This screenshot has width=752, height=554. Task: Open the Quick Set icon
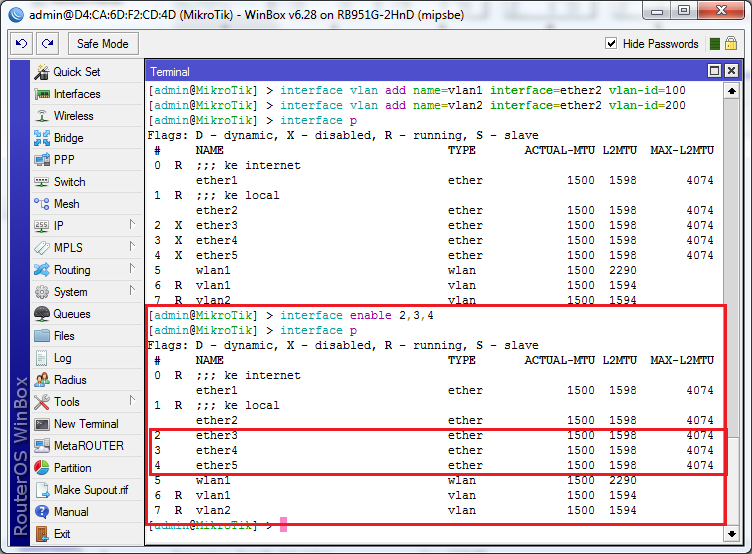coord(42,72)
